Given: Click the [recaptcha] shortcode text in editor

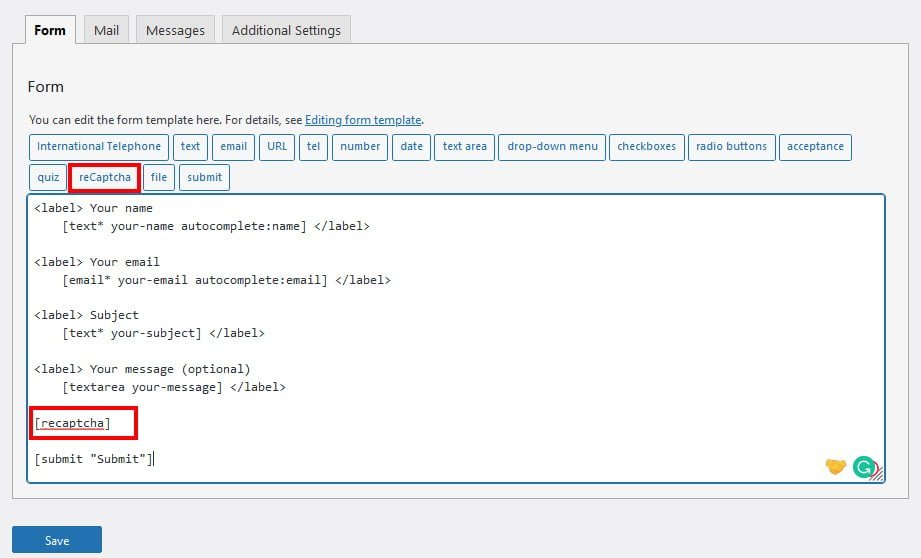Looking at the screenshot, I should pyautogui.click(x=72, y=423).
